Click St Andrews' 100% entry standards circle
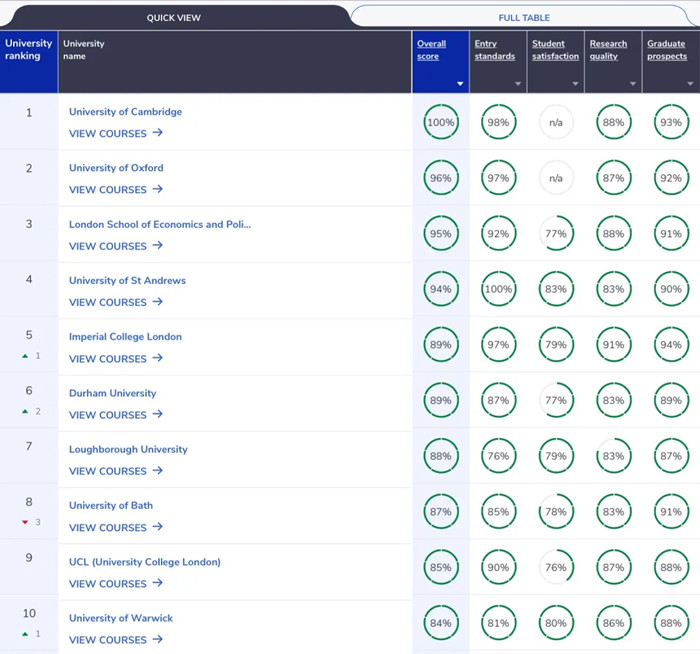The height and width of the screenshot is (654, 700). coord(498,289)
